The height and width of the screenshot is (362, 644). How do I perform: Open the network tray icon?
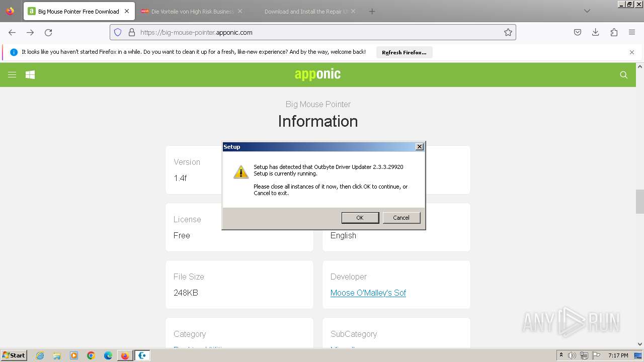point(584,355)
